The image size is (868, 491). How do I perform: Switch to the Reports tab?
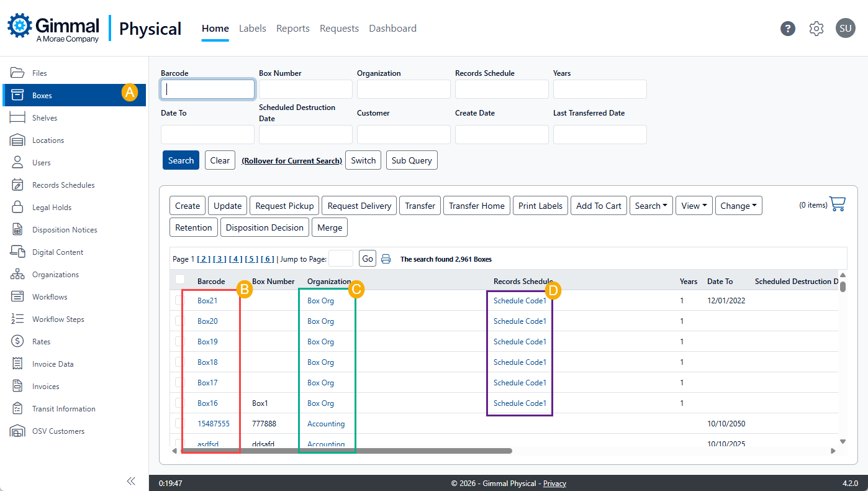(292, 29)
